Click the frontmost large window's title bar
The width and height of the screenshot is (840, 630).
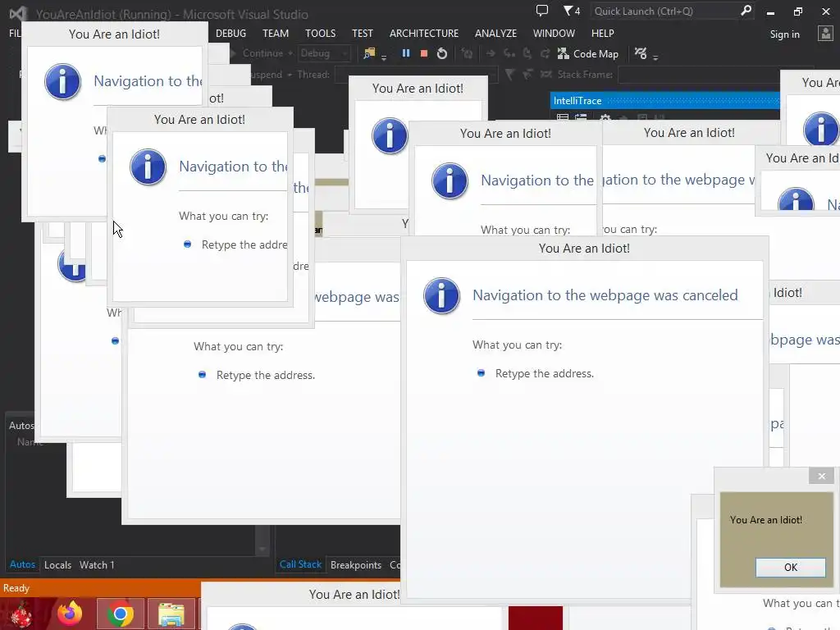[x=584, y=248]
